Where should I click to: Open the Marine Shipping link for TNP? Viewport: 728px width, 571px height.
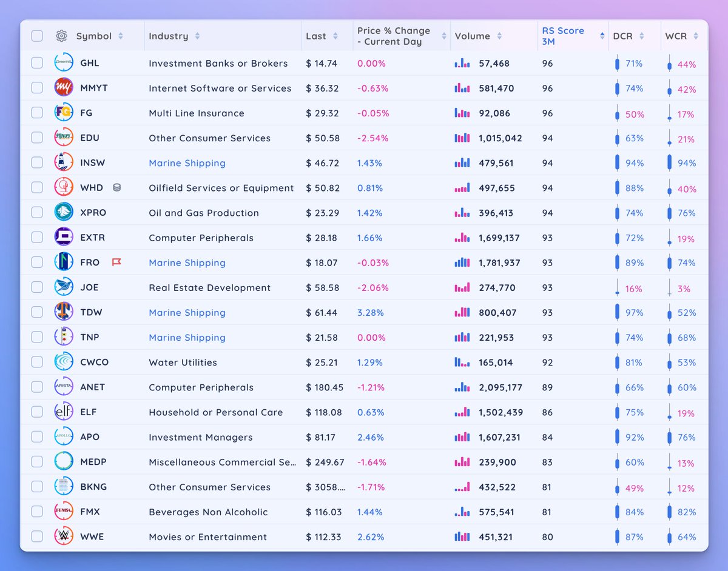187,337
